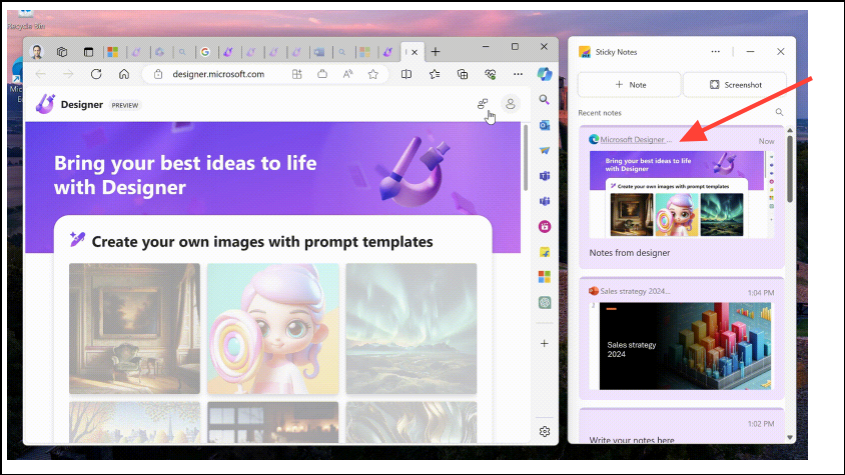Image resolution: width=845 pixels, height=475 pixels.
Task: Open Edge sidebar settings gear
Action: coord(544,431)
